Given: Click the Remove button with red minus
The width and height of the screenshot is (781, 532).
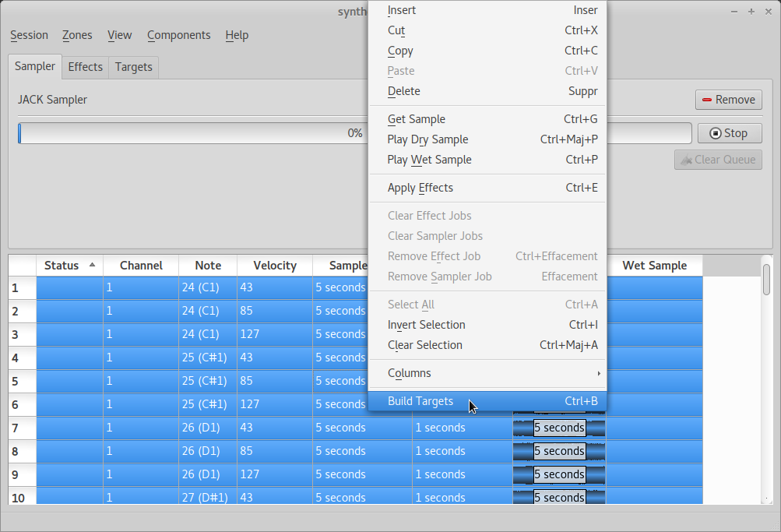Looking at the screenshot, I should pos(728,100).
